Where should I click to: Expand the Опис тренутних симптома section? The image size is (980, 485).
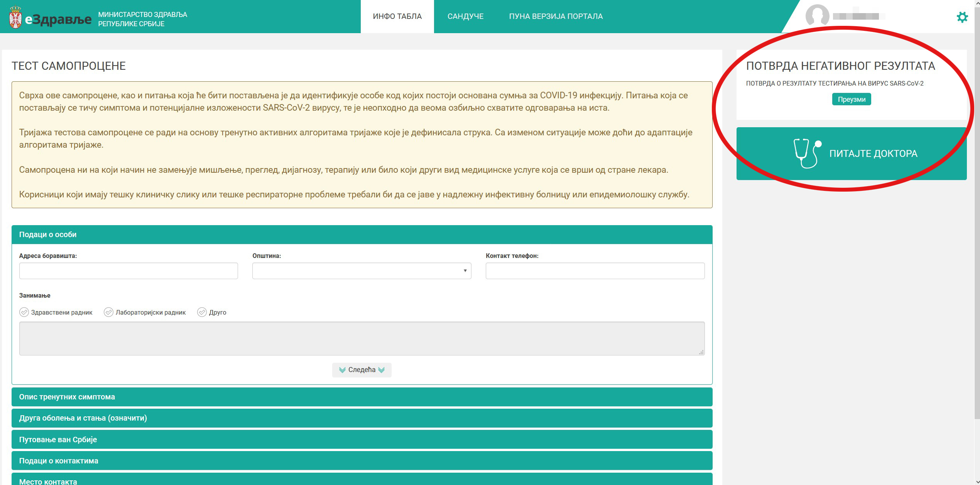[x=362, y=397]
